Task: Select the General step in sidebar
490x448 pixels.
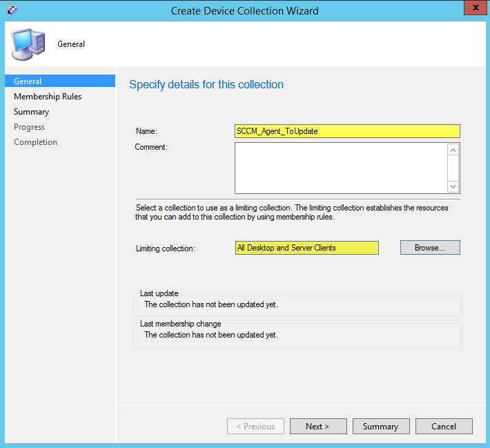Action: tap(60, 81)
